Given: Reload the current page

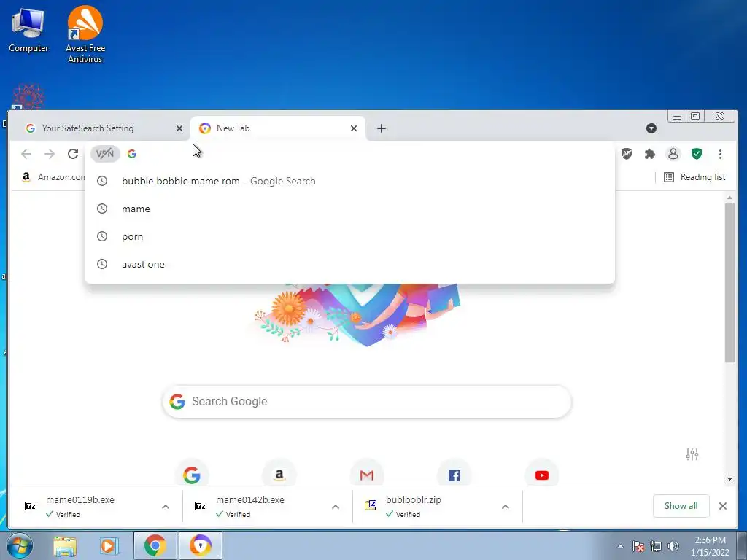Looking at the screenshot, I should click(73, 154).
